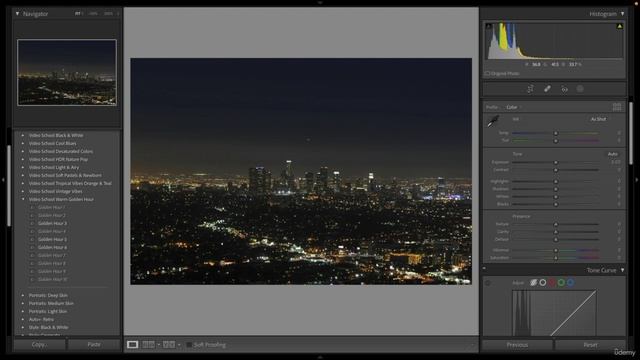Image resolution: width=640 pixels, height=360 pixels.
Task: Click the Contrast slider handle
Action: click(x=556, y=170)
